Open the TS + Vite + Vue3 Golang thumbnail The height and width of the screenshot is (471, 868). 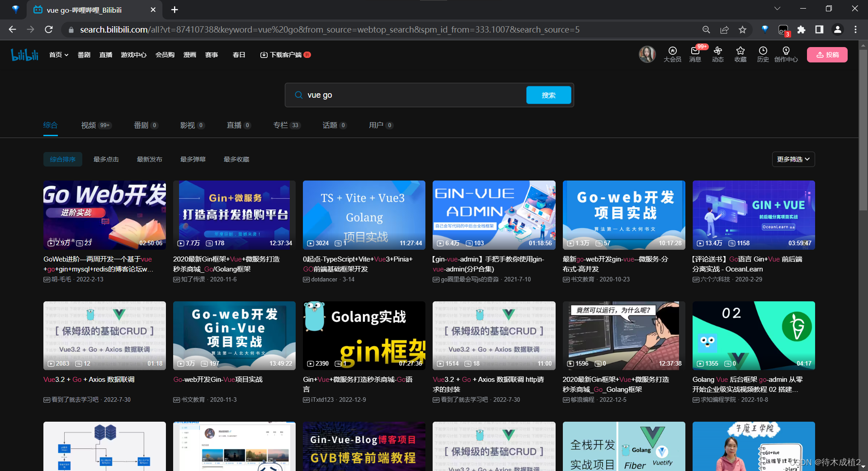pos(364,215)
